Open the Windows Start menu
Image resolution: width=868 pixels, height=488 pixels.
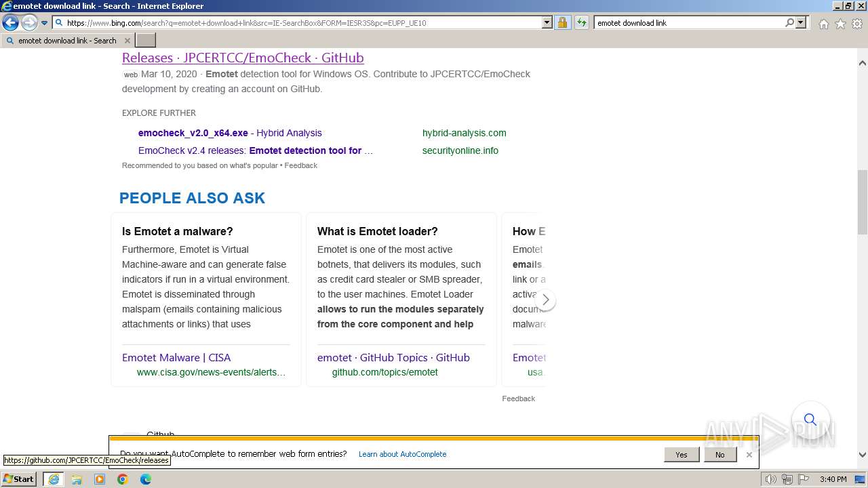[x=19, y=479]
